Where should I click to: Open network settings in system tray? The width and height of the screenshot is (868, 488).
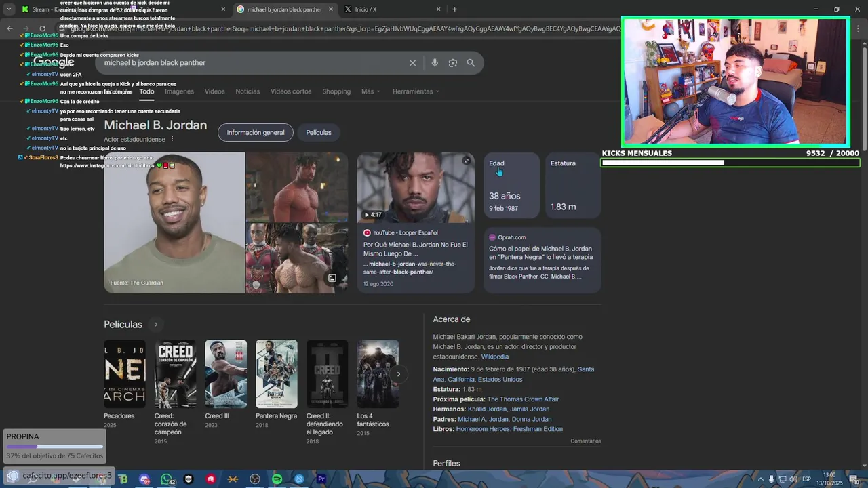click(x=782, y=479)
